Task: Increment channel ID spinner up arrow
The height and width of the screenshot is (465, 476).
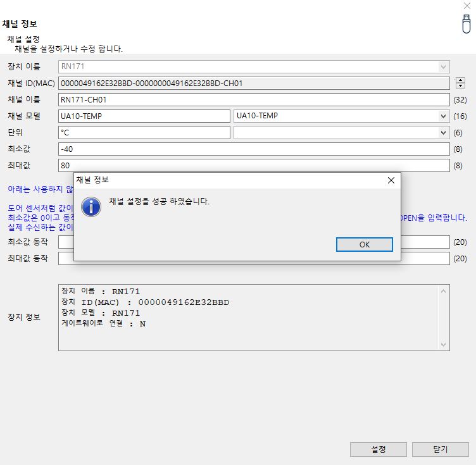Action: (x=460, y=80)
